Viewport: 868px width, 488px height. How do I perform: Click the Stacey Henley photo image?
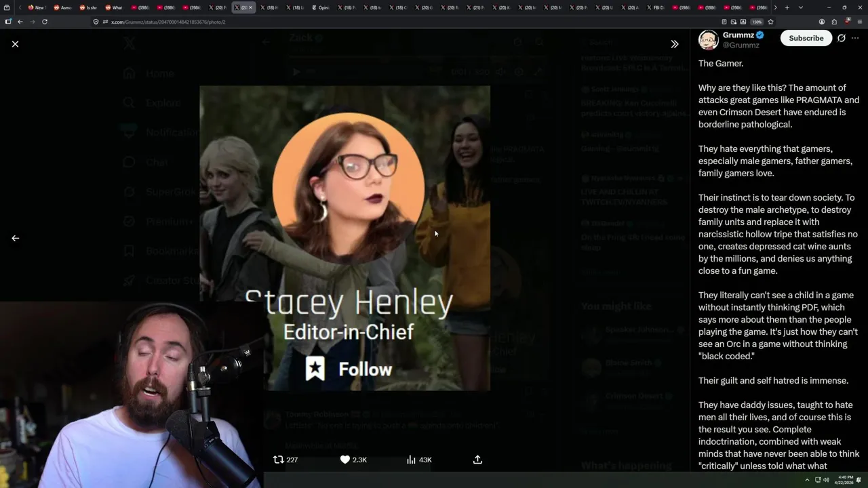coord(344,238)
